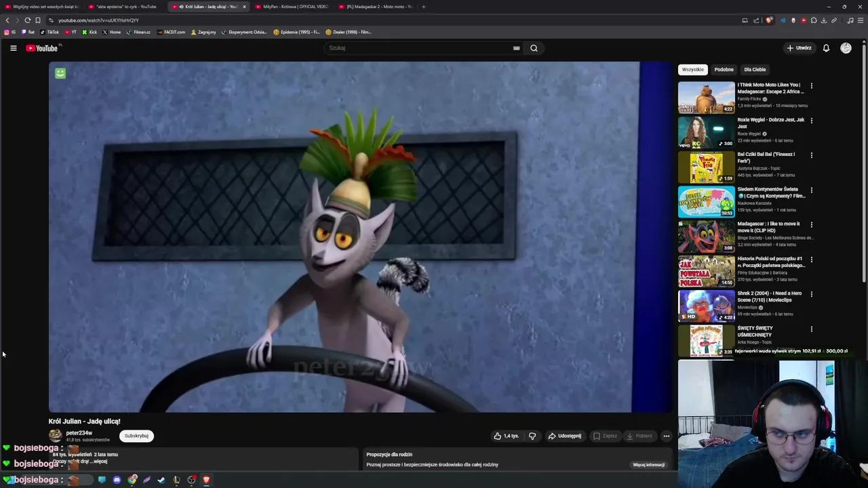Open options for 'Święty Święty Uśmiechnięty' video

[x=811, y=329]
